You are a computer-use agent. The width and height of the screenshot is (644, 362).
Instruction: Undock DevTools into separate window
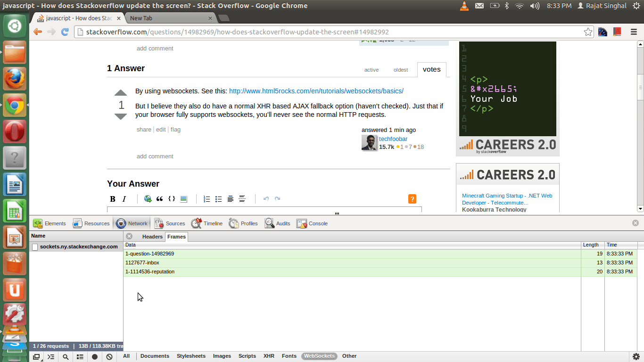(x=36, y=357)
